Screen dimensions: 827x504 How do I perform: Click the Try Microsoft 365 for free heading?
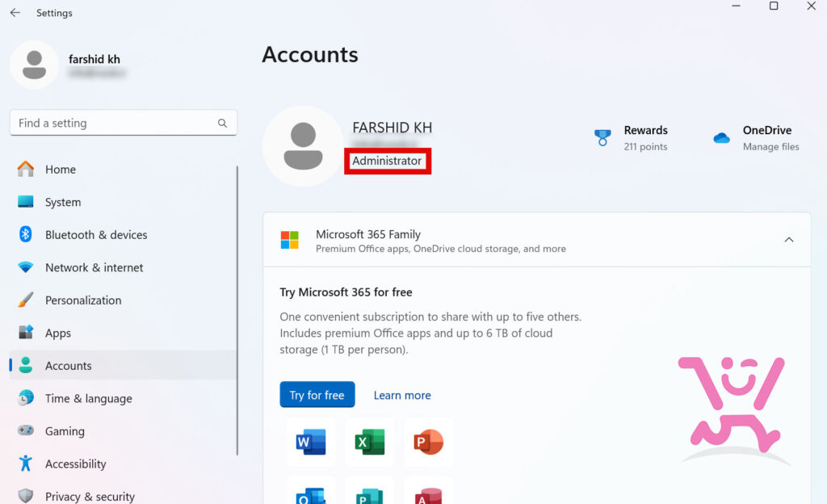click(x=346, y=292)
